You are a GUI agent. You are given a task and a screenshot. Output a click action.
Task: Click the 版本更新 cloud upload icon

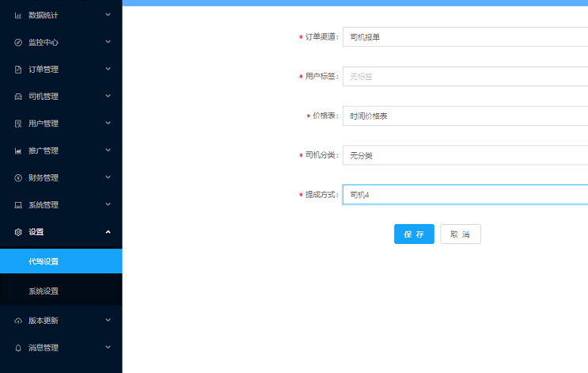18,321
